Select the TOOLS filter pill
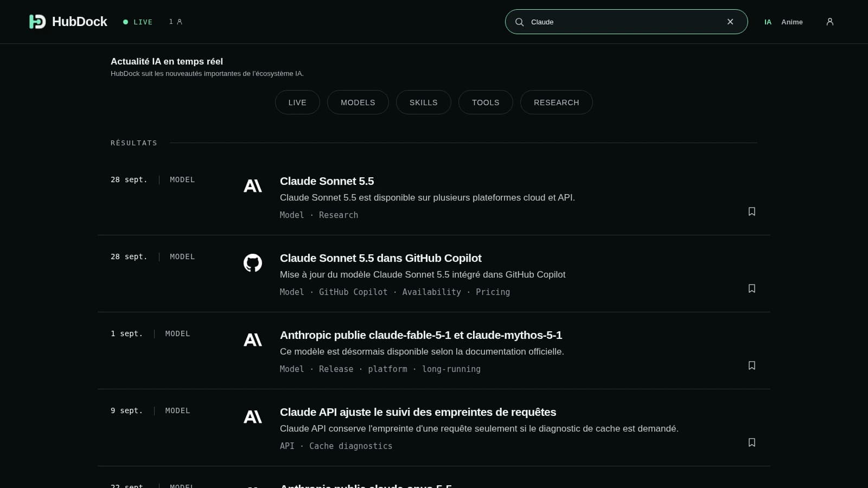This screenshot has width=868, height=488. click(x=486, y=102)
